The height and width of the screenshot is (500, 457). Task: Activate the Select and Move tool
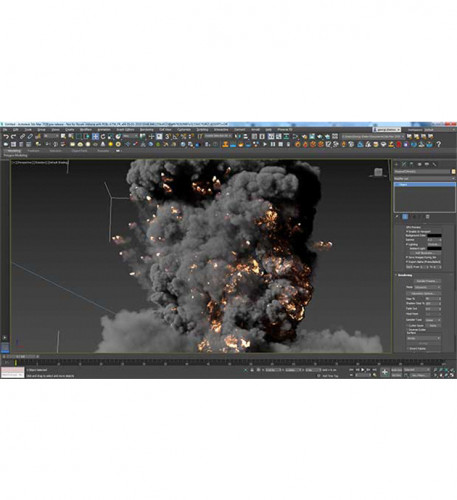pyautogui.click(x=95, y=136)
